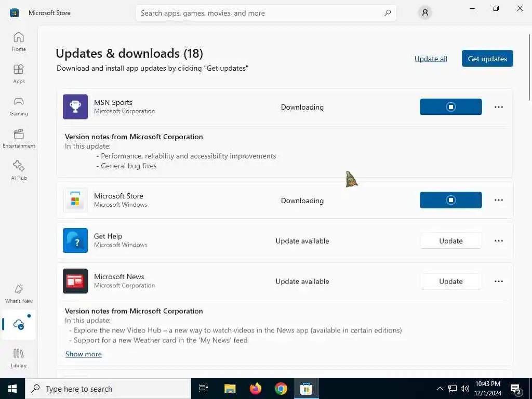Open the Entertainment section in sidebar
Viewport: 532px width, 399px height.
pyautogui.click(x=19, y=138)
